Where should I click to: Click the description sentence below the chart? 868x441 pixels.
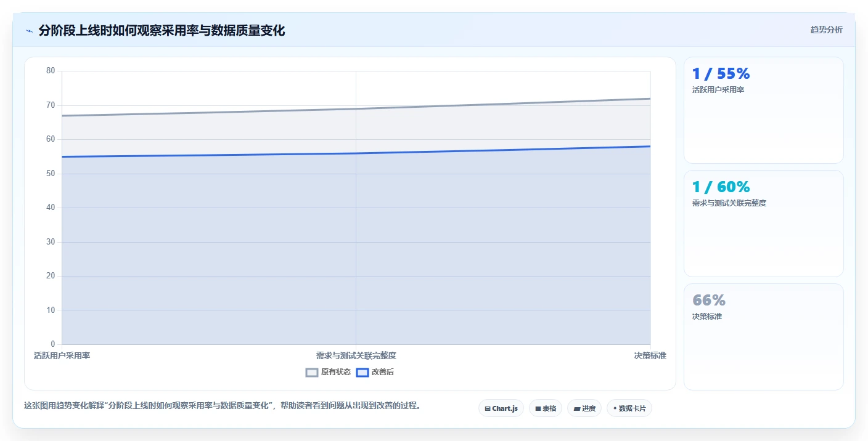(222, 406)
